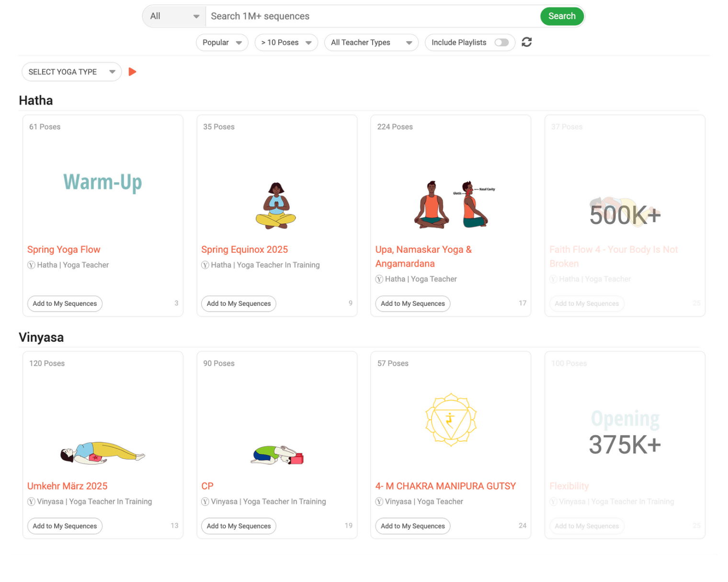Click the Y icon under Spring Equinox 2025
728x582 pixels.
(205, 265)
